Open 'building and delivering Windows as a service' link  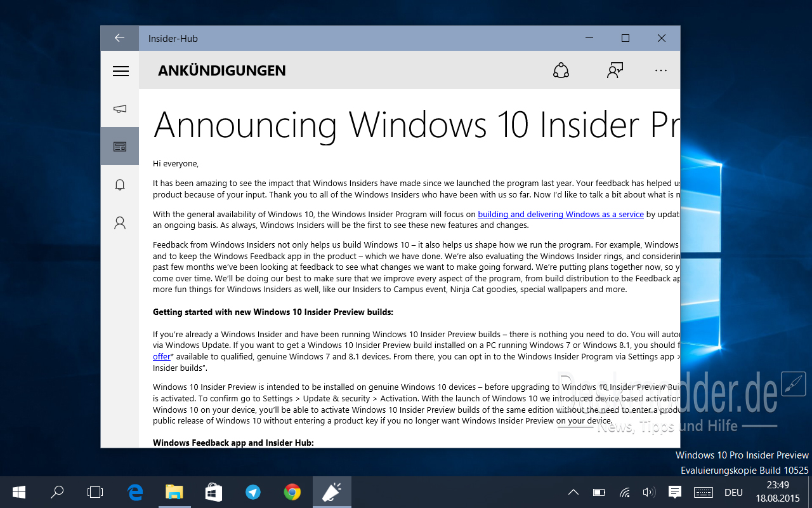pyautogui.click(x=561, y=214)
